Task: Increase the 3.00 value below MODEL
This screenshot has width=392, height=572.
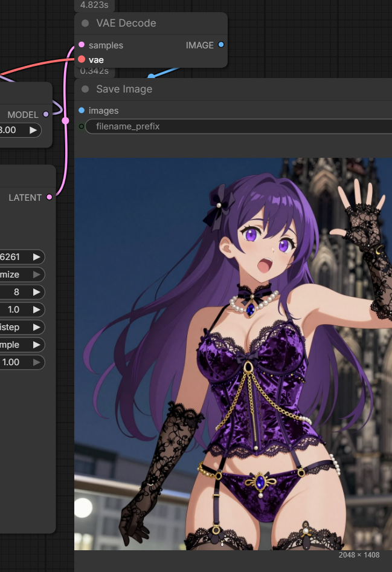Action: click(x=33, y=130)
